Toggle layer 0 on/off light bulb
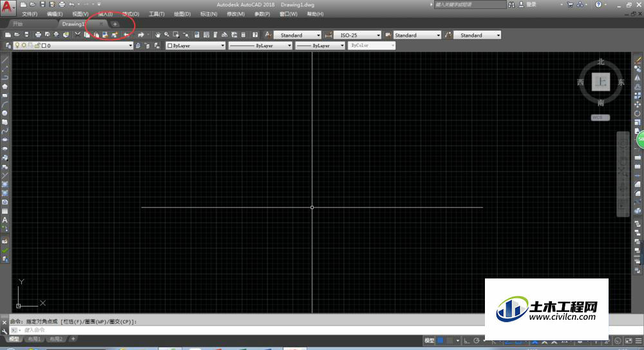The width and height of the screenshot is (644, 350). pos(17,46)
